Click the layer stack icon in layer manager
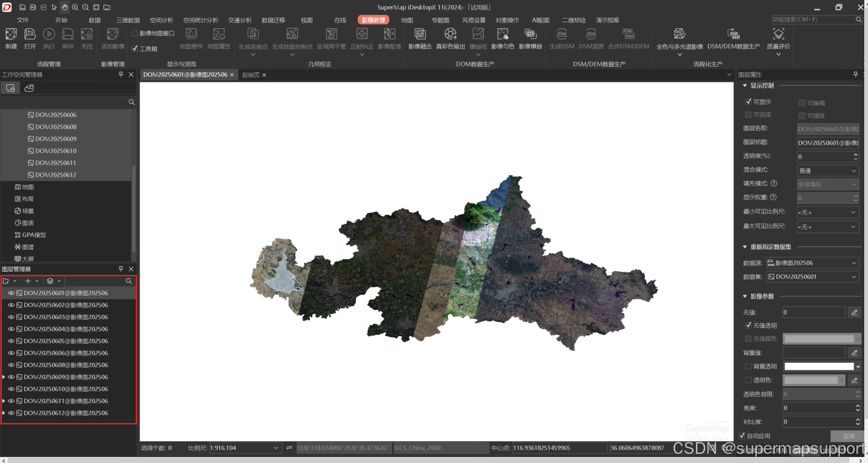868x463 pixels. [x=50, y=281]
